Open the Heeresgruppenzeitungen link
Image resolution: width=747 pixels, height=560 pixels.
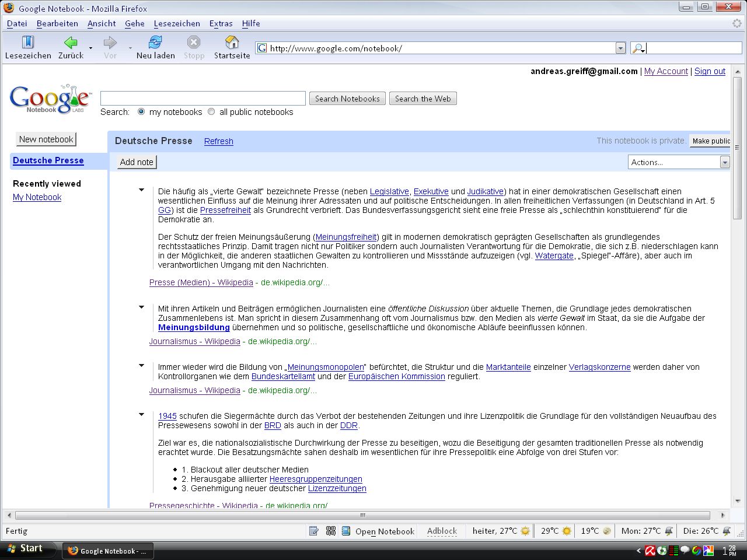click(x=316, y=479)
